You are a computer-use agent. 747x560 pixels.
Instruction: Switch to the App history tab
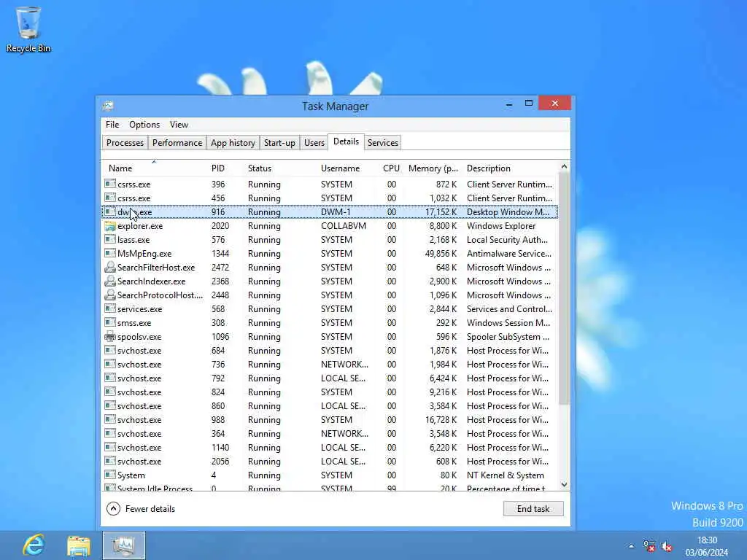pos(233,143)
